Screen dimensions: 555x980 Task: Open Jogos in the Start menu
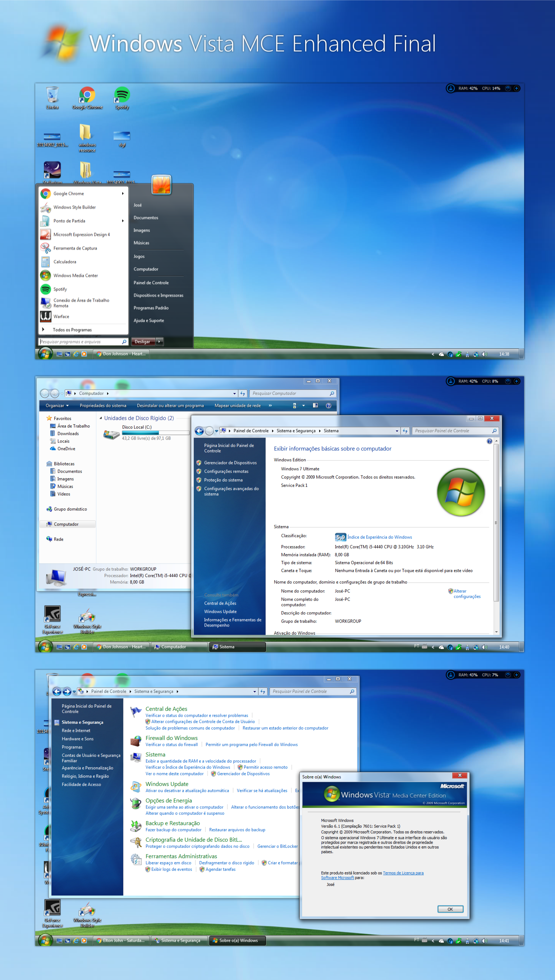[x=139, y=257]
